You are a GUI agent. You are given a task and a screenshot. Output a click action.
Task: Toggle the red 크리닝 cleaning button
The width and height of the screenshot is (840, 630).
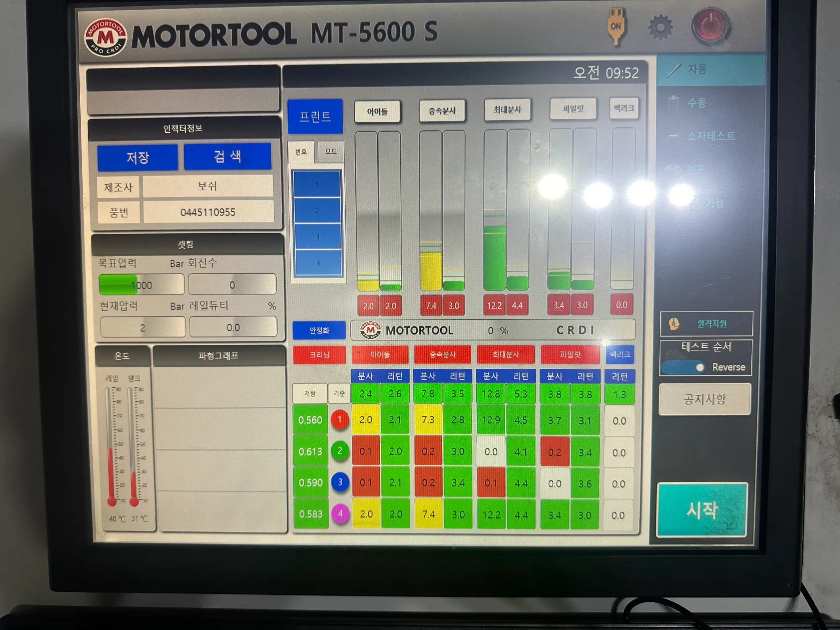(x=319, y=355)
